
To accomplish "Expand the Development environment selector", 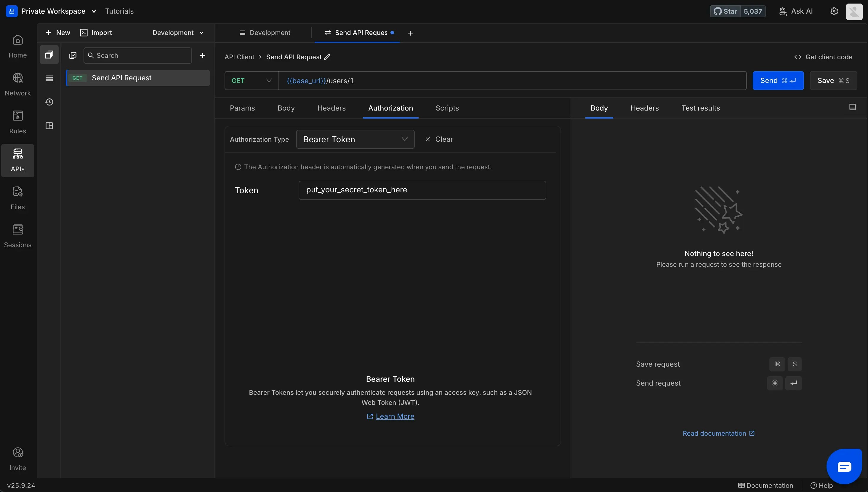I will [x=178, y=33].
